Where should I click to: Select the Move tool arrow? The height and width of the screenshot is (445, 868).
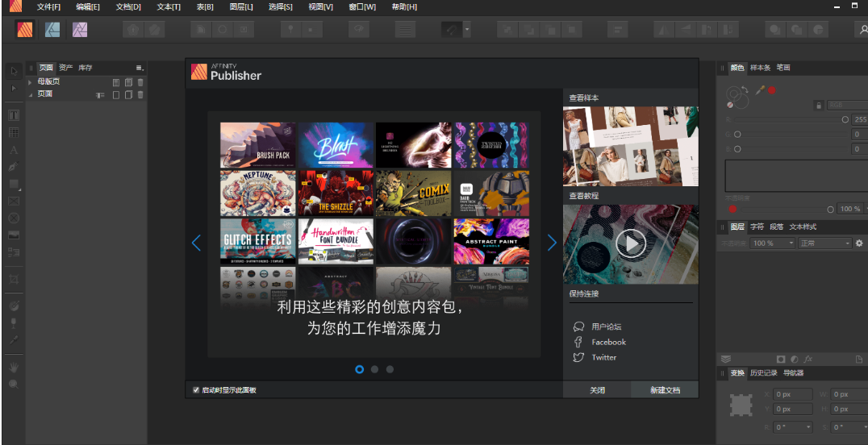pyautogui.click(x=14, y=72)
